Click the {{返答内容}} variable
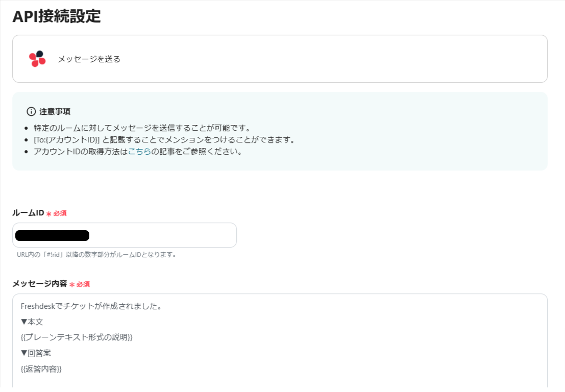The width and height of the screenshot is (565, 392). click(41, 369)
